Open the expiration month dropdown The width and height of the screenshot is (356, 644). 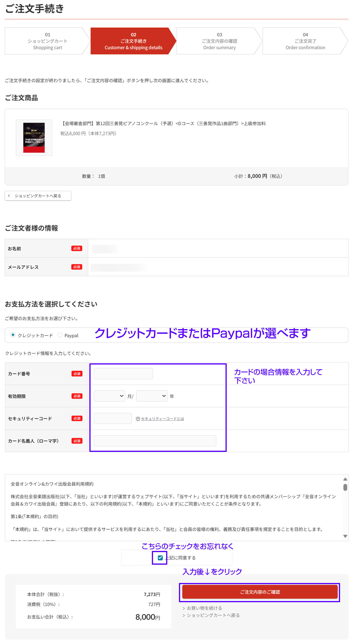coord(109,396)
